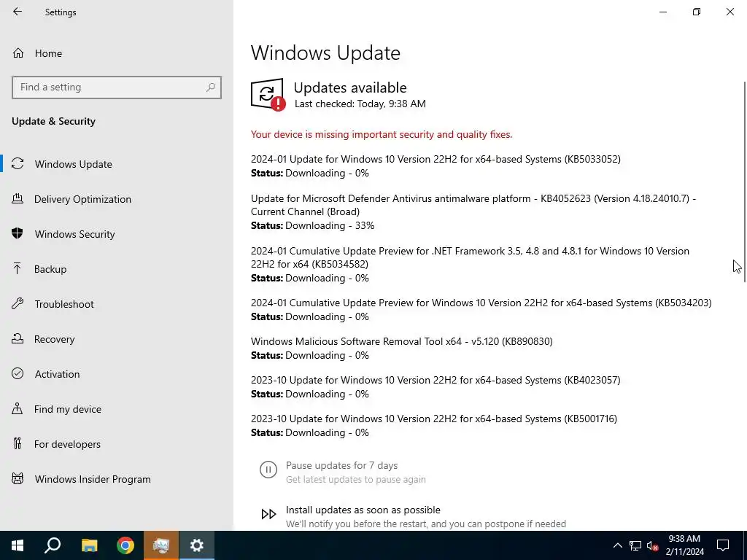747x560 pixels.
Task: Open Google Chrome from the taskbar
Action: [125, 545]
